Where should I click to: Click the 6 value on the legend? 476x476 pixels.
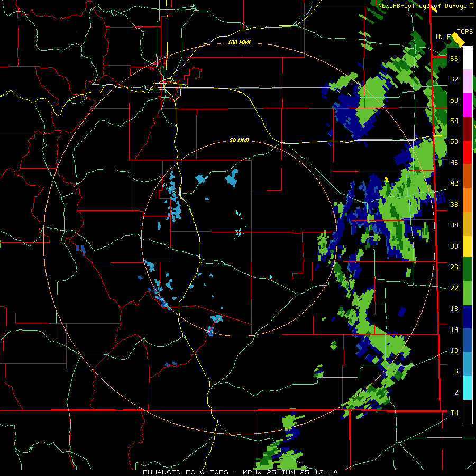pyautogui.click(x=456, y=371)
